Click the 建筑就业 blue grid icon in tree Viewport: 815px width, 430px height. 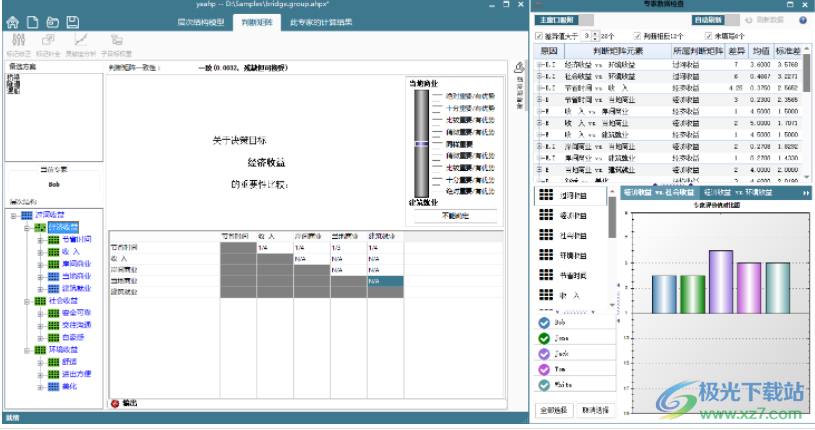click(54, 289)
